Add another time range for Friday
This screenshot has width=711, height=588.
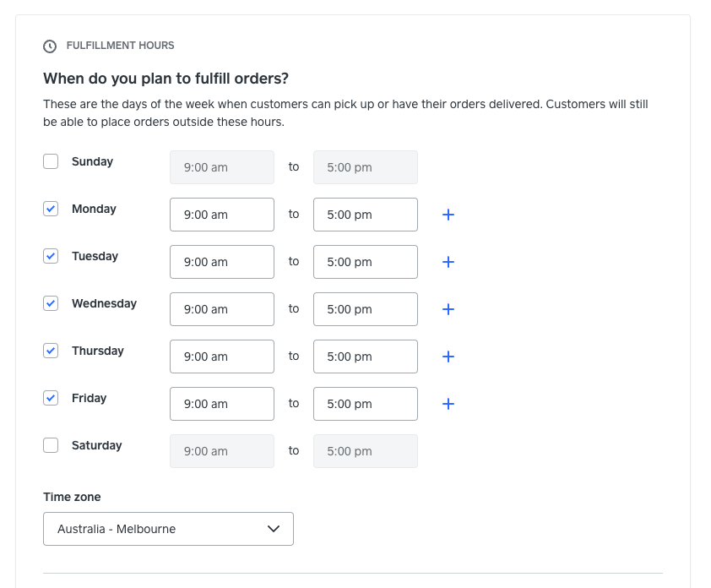pos(448,404)
